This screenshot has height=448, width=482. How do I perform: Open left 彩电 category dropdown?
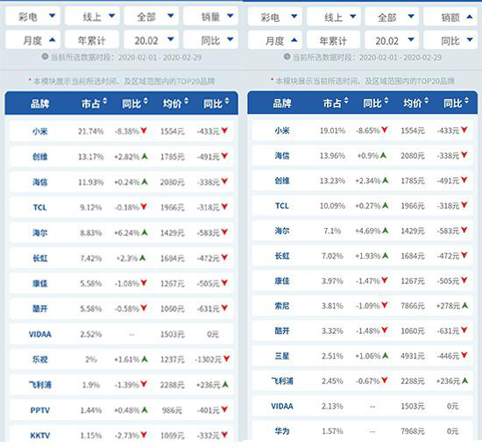click(33, 16)
